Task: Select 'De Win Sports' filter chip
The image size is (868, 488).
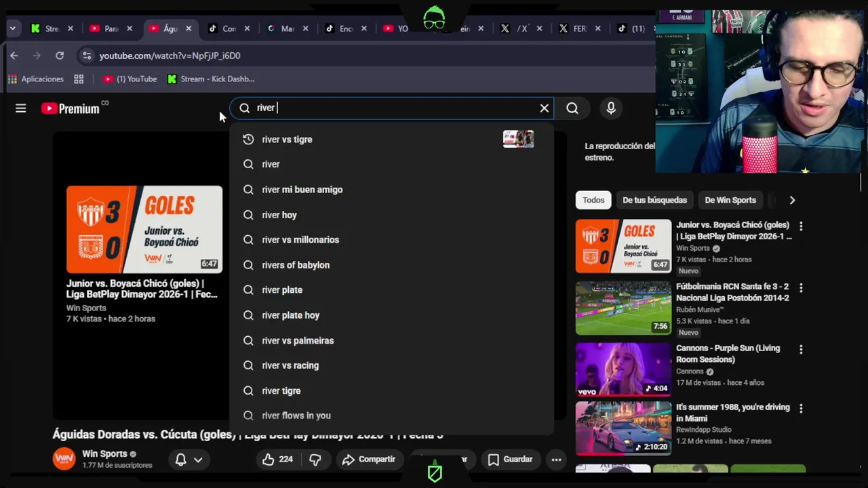Action: pyautogui.click(x=730, y=200)
